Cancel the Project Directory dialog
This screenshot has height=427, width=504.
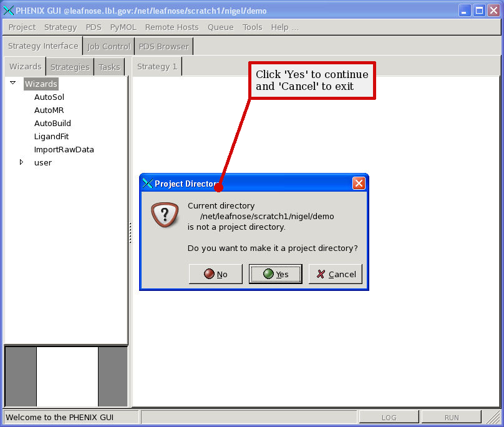pyautogui.click(x=336, y=274)
